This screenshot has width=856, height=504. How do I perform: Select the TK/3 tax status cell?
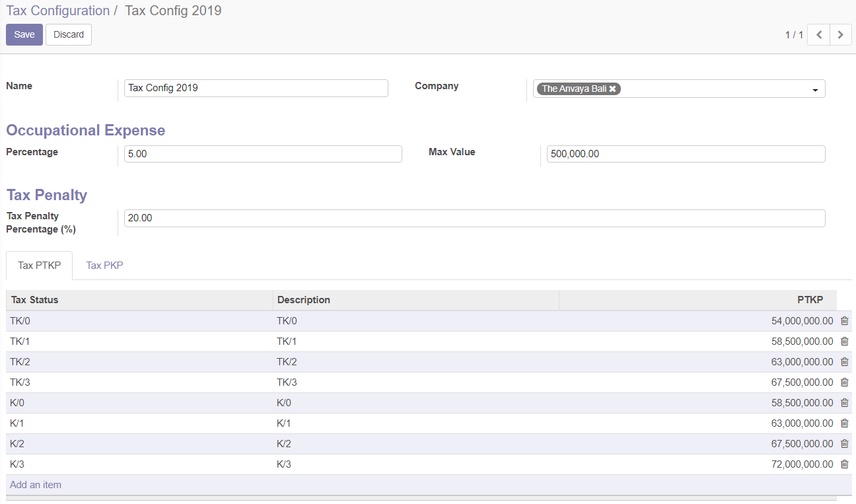click(139, 382)
